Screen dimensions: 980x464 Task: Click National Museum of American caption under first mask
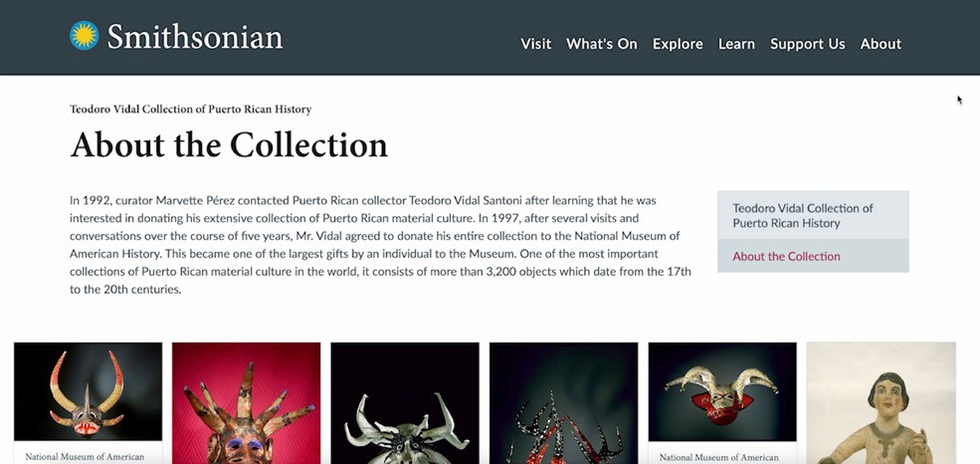(85, 457)
